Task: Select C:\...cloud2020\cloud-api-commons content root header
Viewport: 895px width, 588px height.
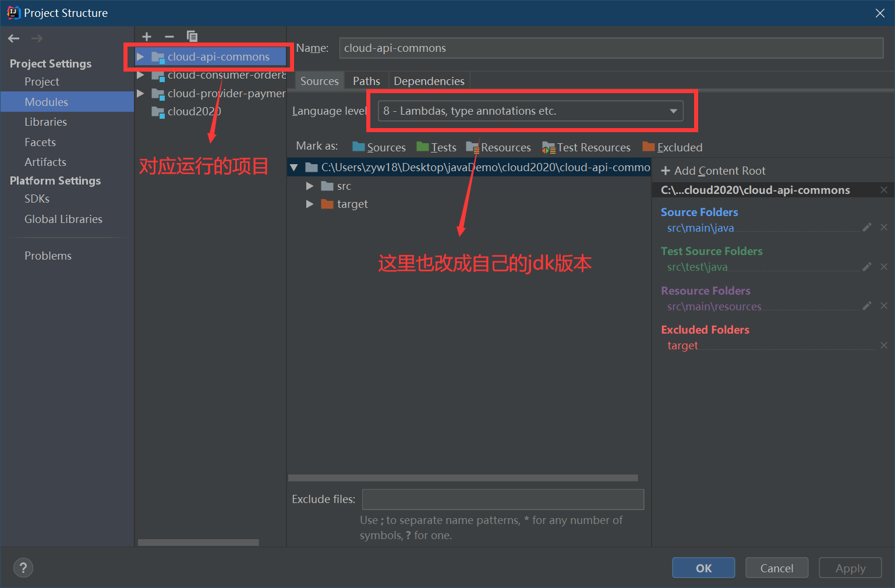Action: (755, 190)
